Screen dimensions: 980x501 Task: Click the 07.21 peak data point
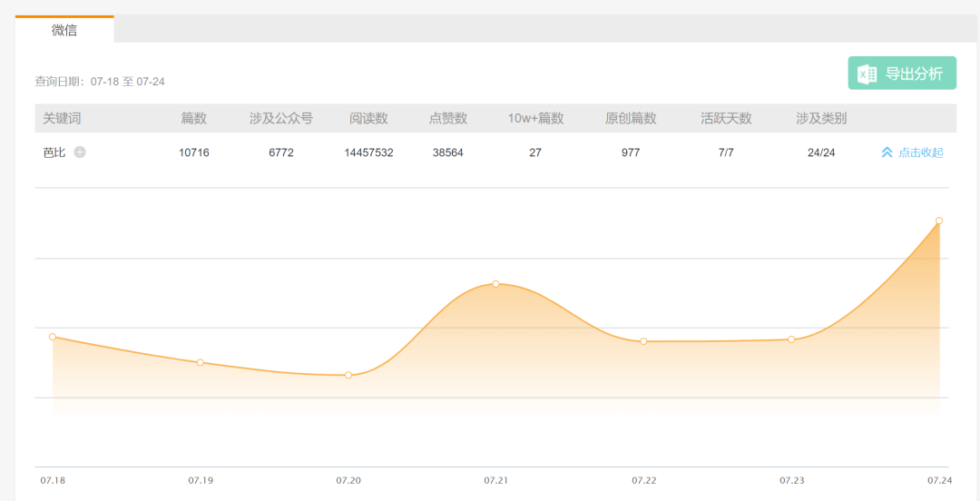496,284
